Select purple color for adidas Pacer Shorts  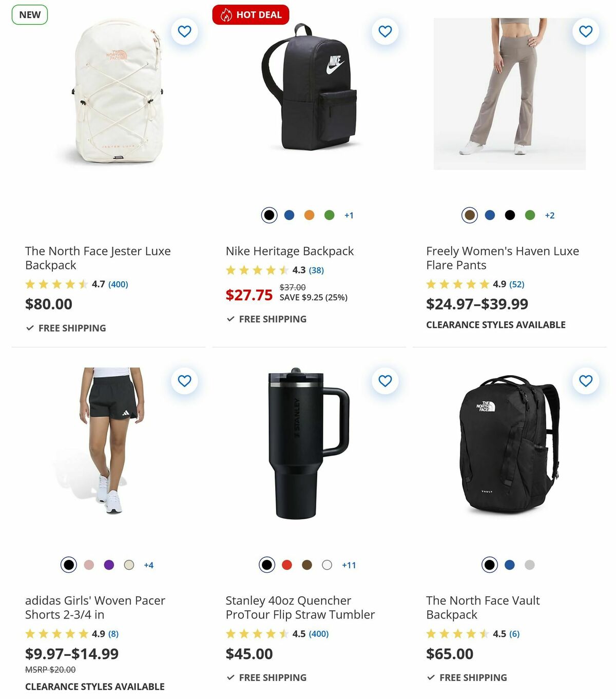pyautogui.click(x=109, y=565)
